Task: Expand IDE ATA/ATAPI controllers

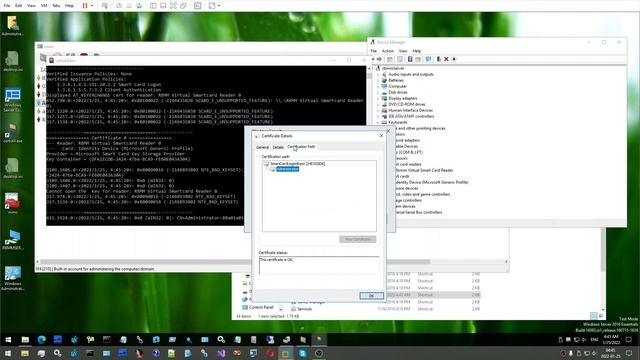Action: (378, 116)
